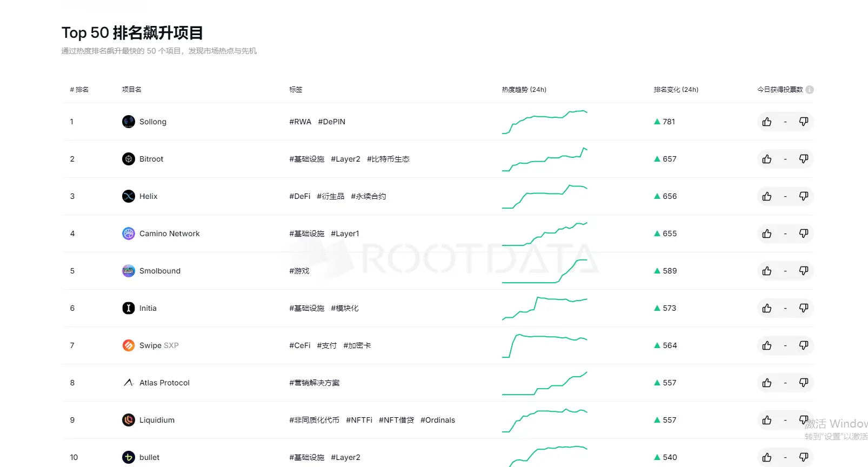
Task: Open the Initia project link
Action: coord(148,308)
